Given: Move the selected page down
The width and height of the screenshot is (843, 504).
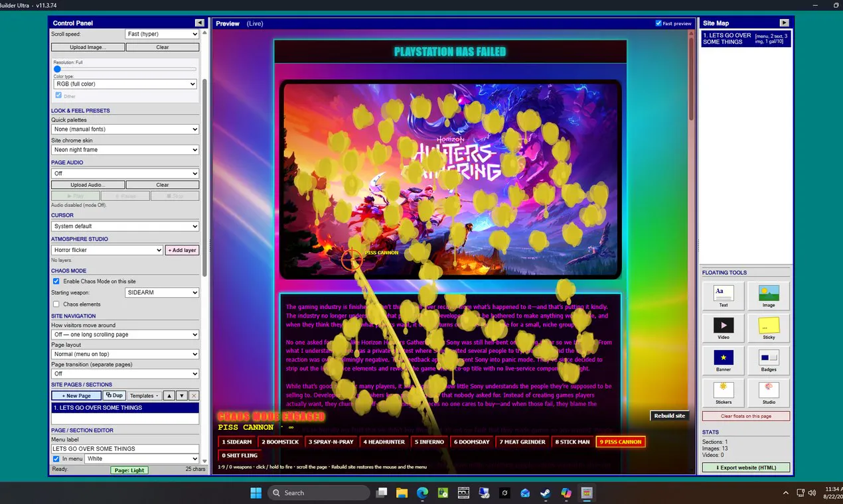Looking at the screenshot, I should [x=181, y=396].
